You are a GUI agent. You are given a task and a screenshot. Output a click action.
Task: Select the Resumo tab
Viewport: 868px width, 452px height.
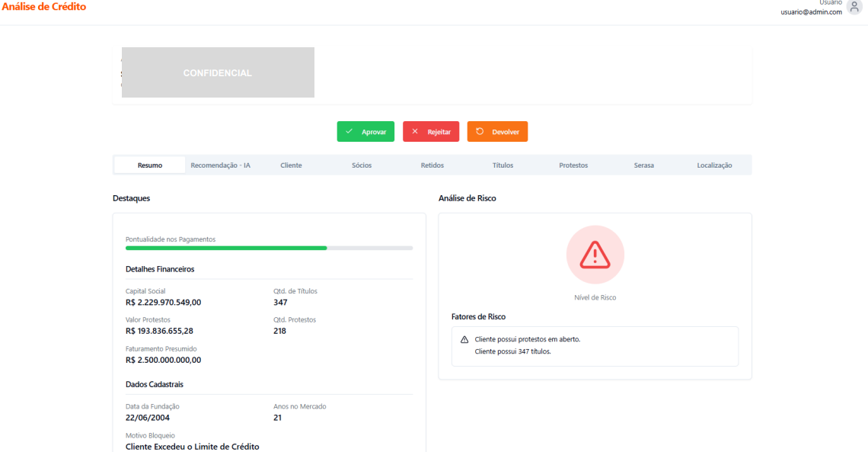pos(149,165)
